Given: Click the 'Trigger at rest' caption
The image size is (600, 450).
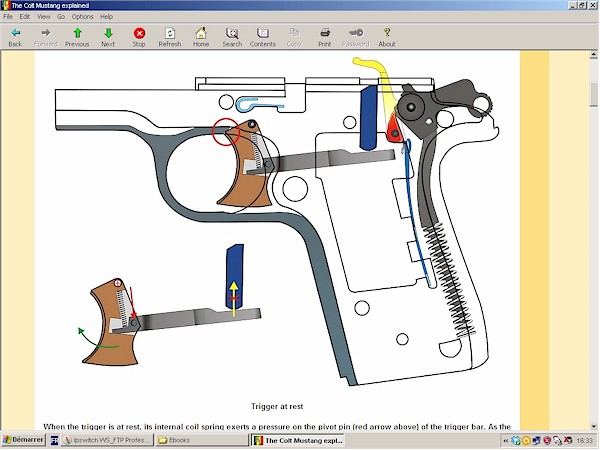Looking at the screenshot, I should click(277, 406).
